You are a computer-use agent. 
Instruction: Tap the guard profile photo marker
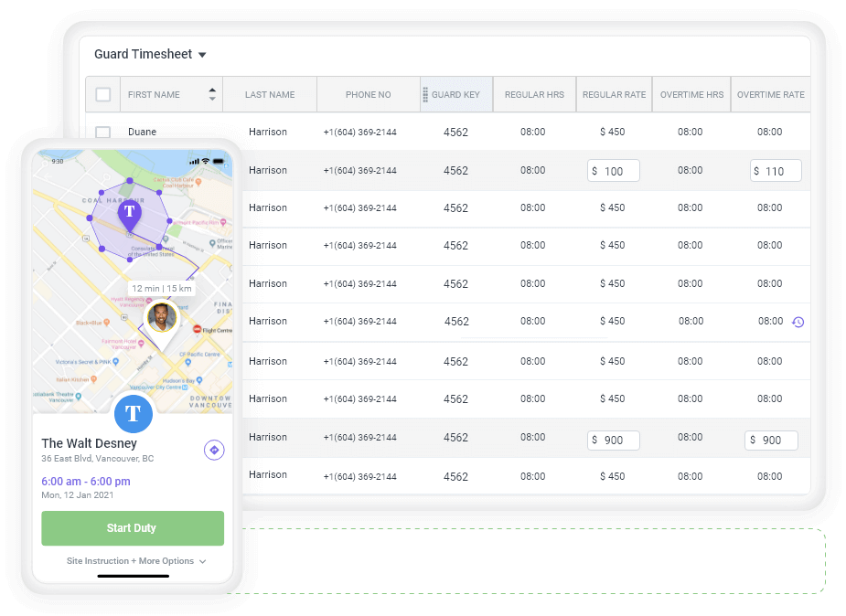[x=162, y=319]
